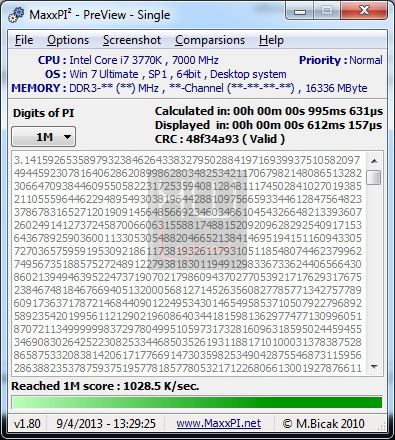Viewport: 395px width, 440px height.
Task: Click the Reached 1M score 1028.5 K/sec text
Action: 105,386
